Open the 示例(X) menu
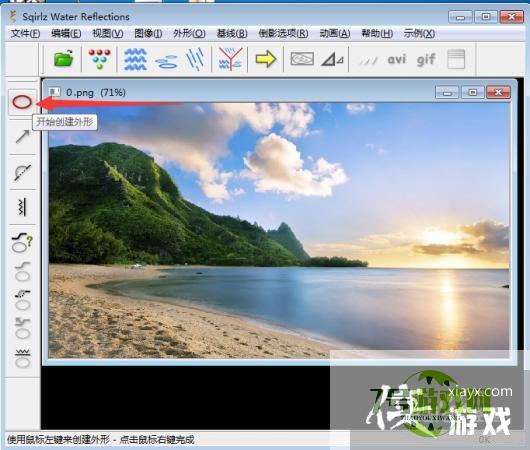Screen dimensions: 530x450 tap(419, 33)
